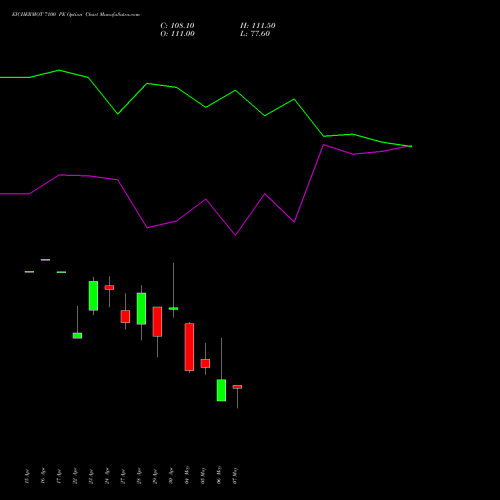The width and height of the screenshot is (500, 500).
Task: Click the small red candle for 07 May
Action: click(x=237, y=387)
